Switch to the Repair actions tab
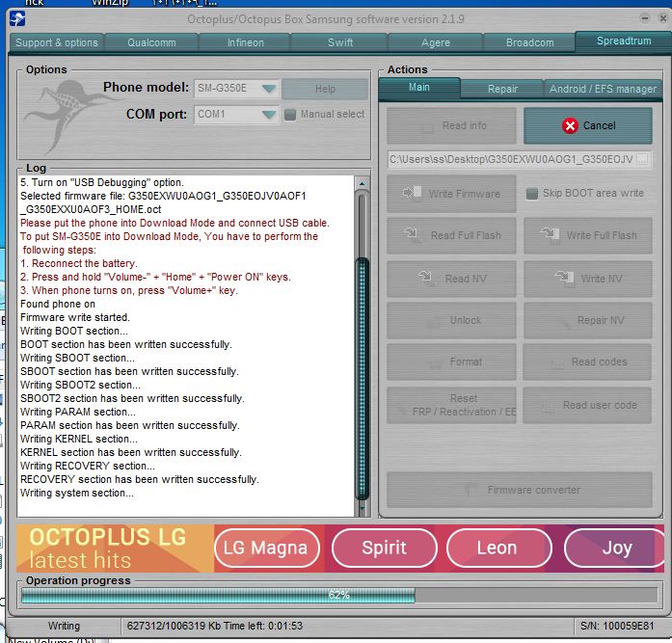This screenshot has height=643, width=672. pyautogui.click(x=502, y=89)
